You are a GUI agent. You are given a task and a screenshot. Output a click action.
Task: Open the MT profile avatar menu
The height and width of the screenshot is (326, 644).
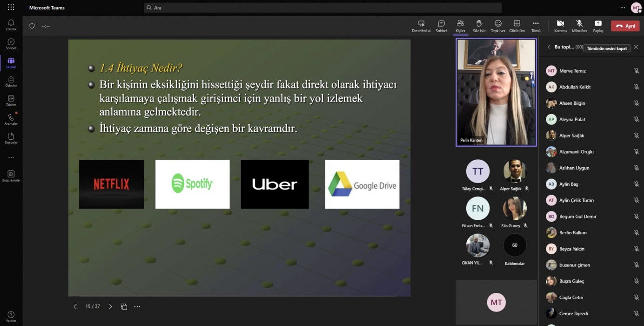click(x=636, y=7)
